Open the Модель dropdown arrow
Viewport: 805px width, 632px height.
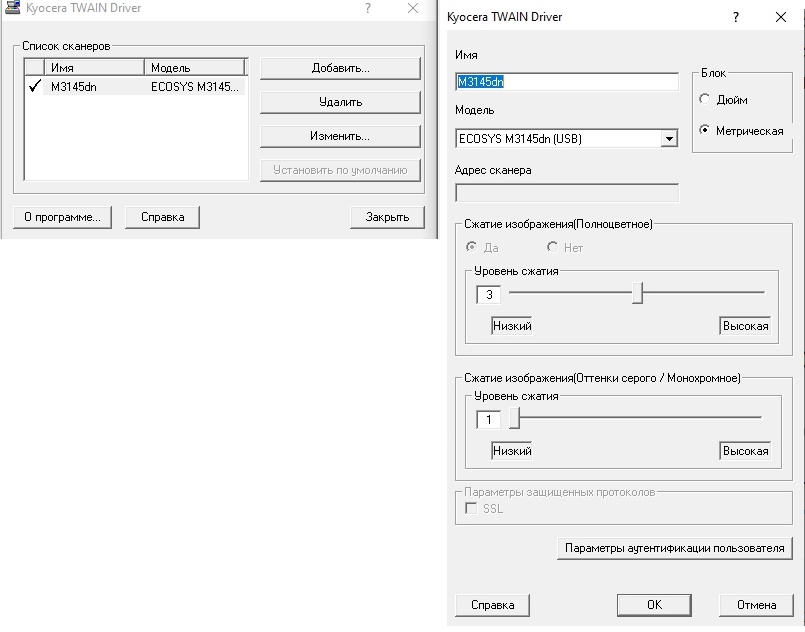coord(668,139)
